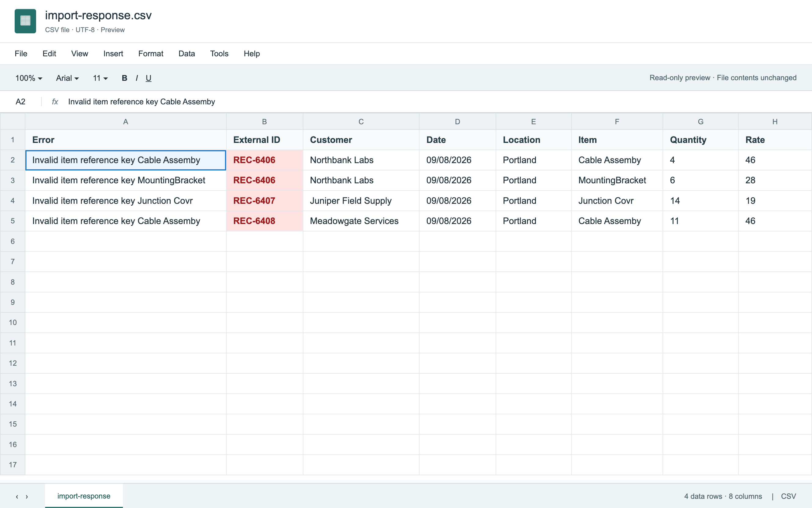Click the Junction Covr item cell
The height and width of the screenshot is (508, 812).
click(617, 200)
